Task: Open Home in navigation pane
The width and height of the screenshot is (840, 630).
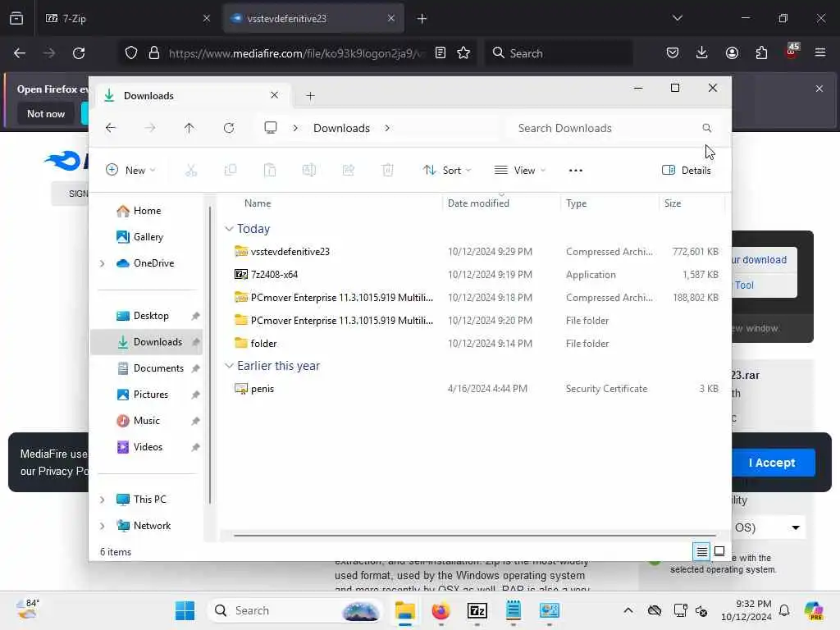Action: click(x=147, y=211)
